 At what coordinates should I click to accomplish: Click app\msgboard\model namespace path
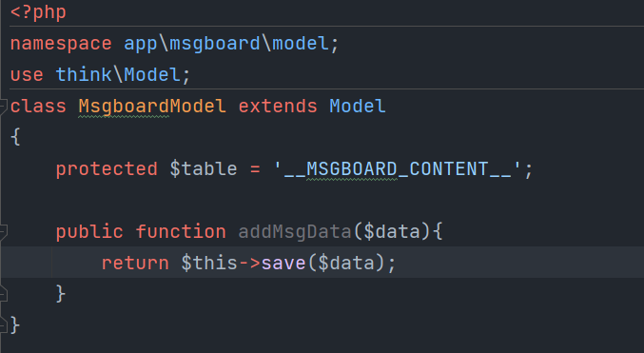[226, 44]
